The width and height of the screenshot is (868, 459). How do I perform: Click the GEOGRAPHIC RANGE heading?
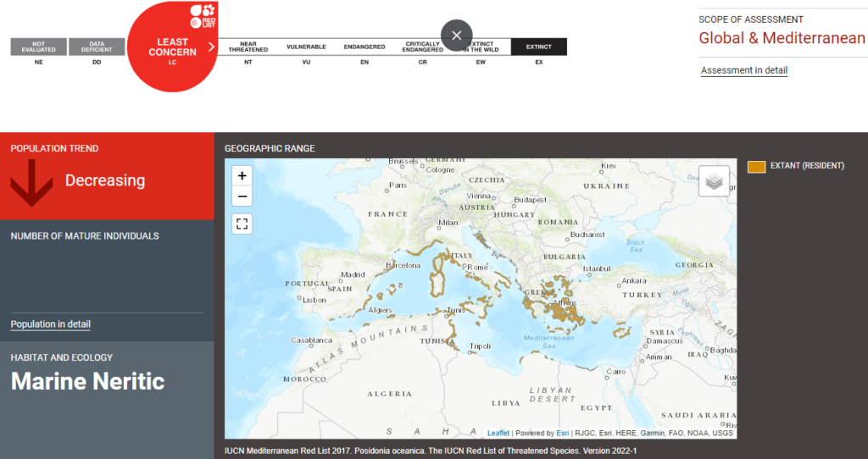pos(270,148)
